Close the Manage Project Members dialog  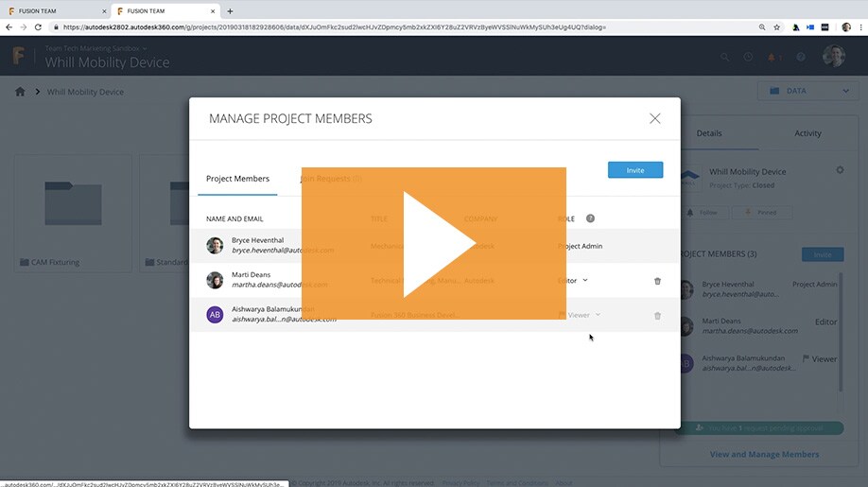[654, 118]
